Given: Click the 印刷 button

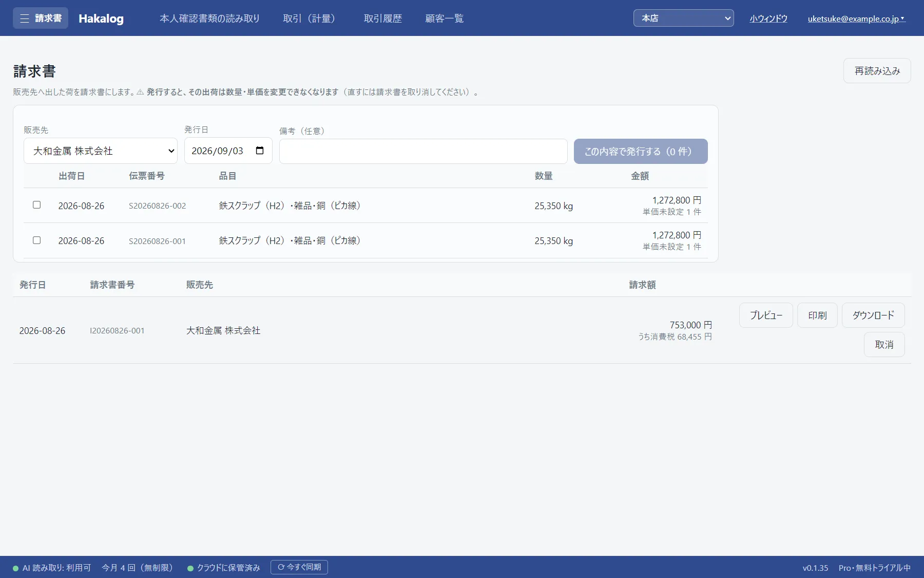Looking at the screenshot, I should tap(817, 315).
